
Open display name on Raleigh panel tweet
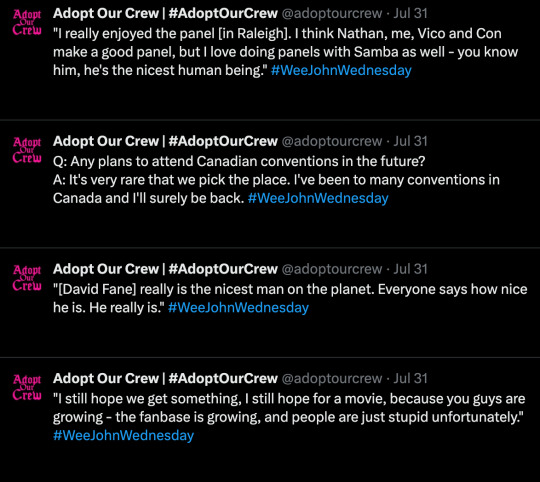[165, 13]
